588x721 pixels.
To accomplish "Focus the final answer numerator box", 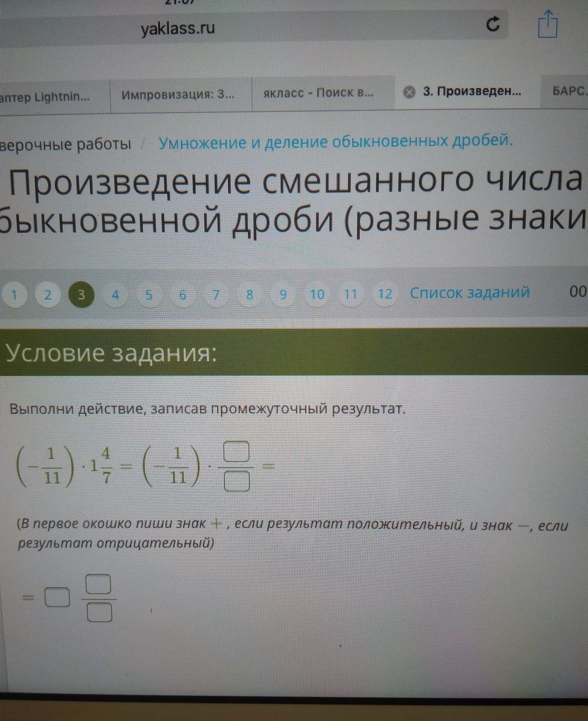I will (x=99, y=584).
